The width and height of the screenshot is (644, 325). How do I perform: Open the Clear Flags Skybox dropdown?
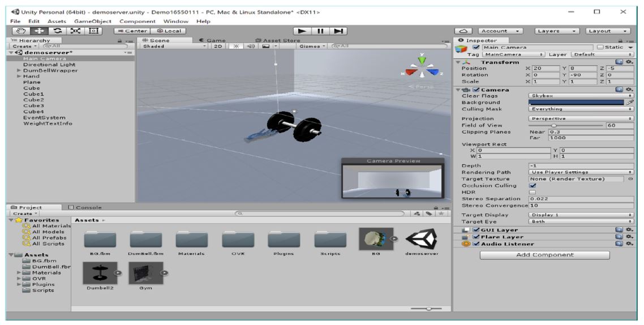pos(580,96)
